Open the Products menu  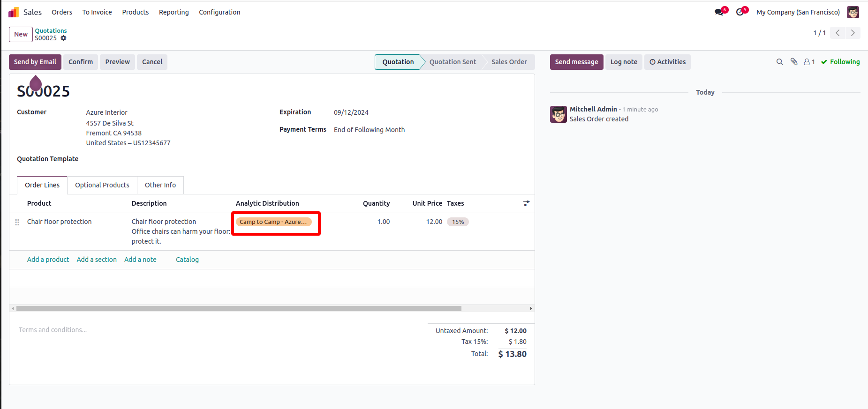click(136, 12)
